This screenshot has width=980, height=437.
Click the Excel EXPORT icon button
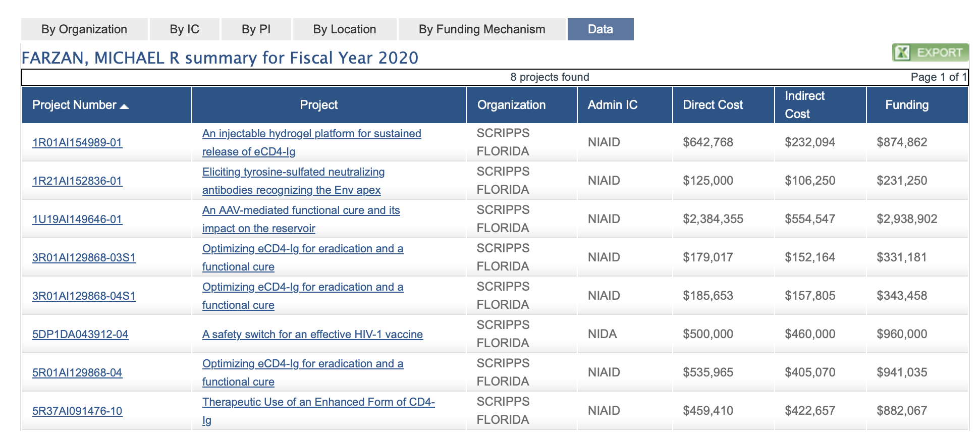(930, 52)
